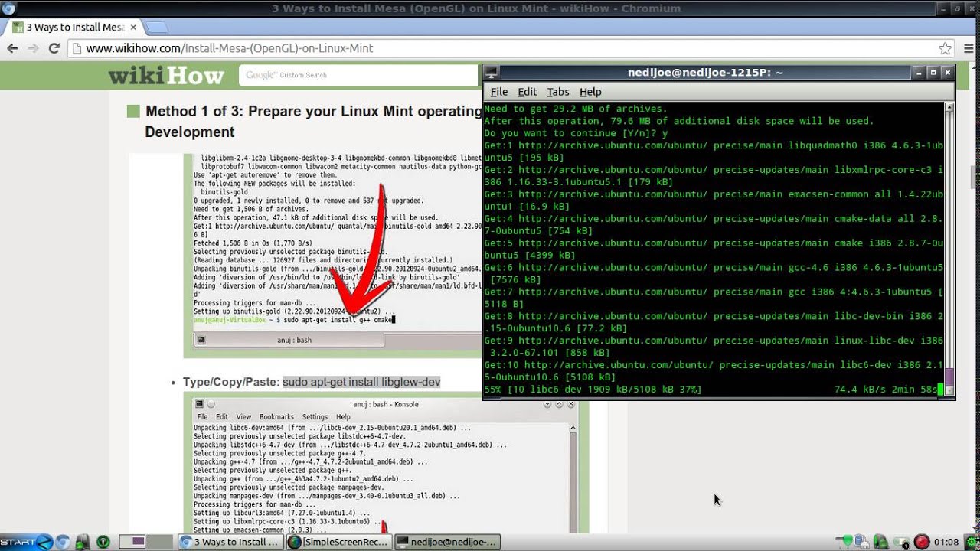Click the page icon in the address bar
The image size is (980, 551).
[x=76, y=48]
